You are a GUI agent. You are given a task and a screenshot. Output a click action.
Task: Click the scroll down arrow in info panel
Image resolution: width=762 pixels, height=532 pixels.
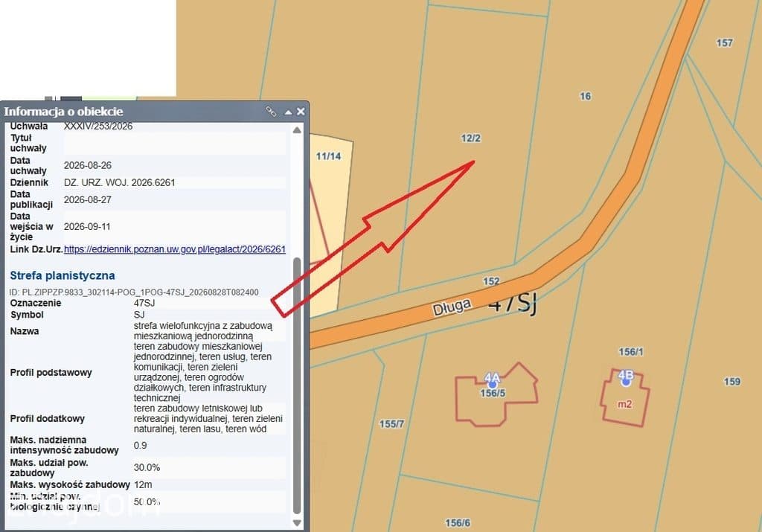(x=297, y=523)
